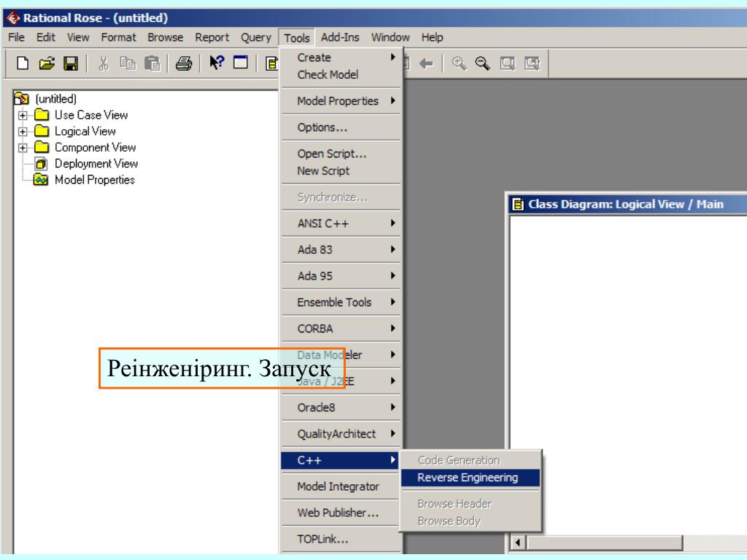
Task: Activate the Context Help pointer icon
Action: [217, 63]
